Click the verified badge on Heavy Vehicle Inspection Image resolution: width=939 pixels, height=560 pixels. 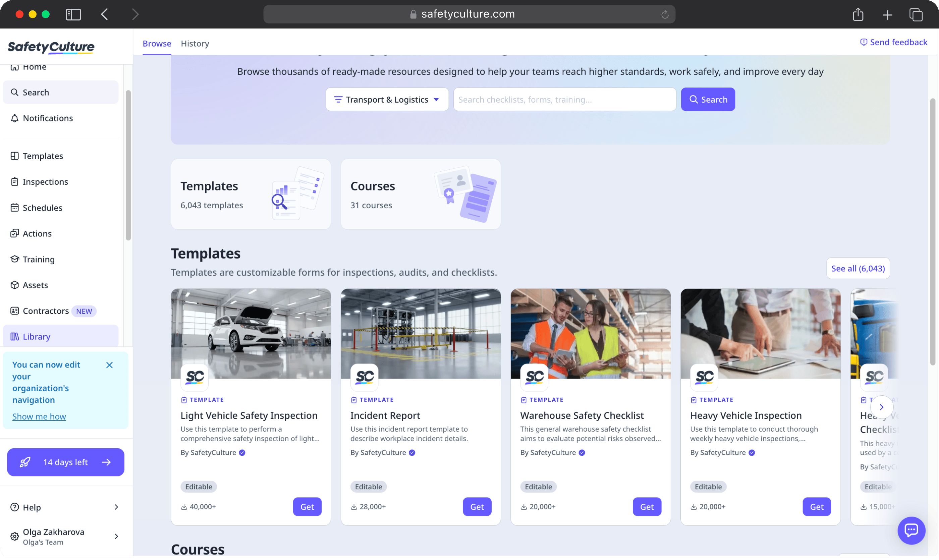pos(752,452)
